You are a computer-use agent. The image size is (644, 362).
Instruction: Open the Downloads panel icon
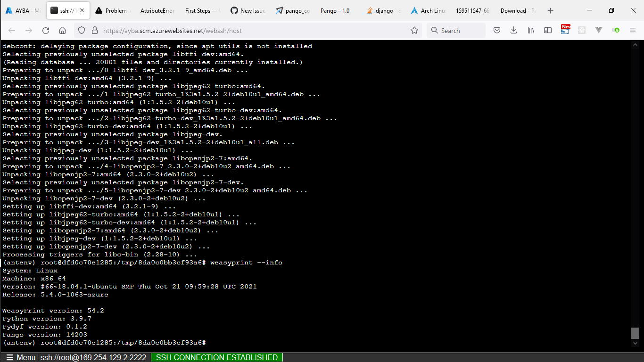[x=514, y=30]
